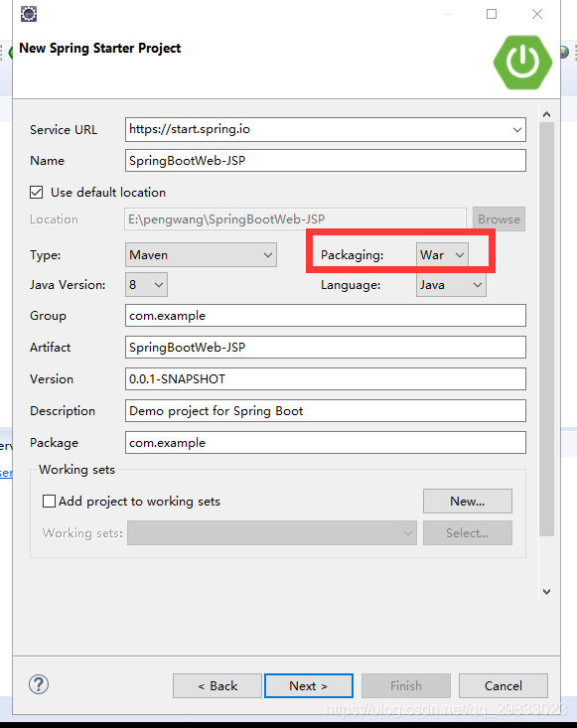Viewport: 577px width, 728px height.
Task: Click the New... working set button
Action: (x=468, y=501)
